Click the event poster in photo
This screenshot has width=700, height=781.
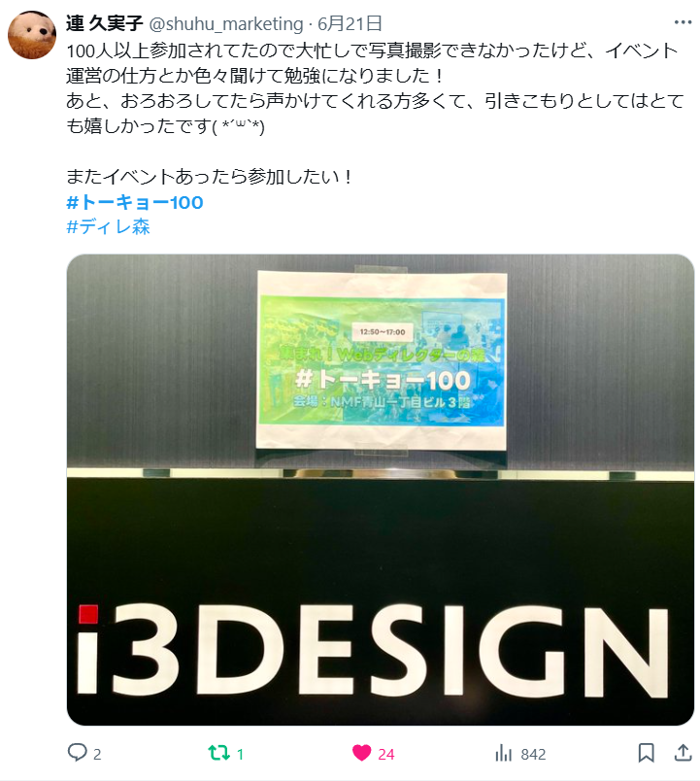[x=382, y=359]
